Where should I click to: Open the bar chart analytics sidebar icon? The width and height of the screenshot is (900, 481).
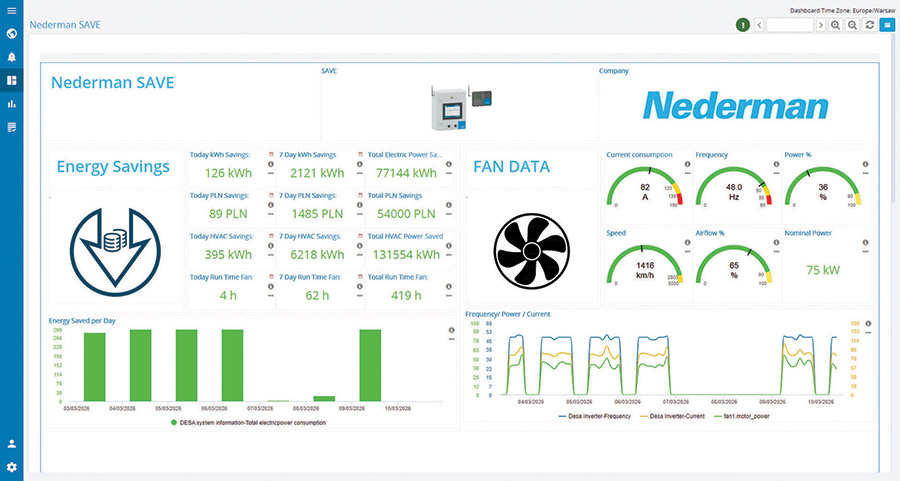[x=11, y=104]
